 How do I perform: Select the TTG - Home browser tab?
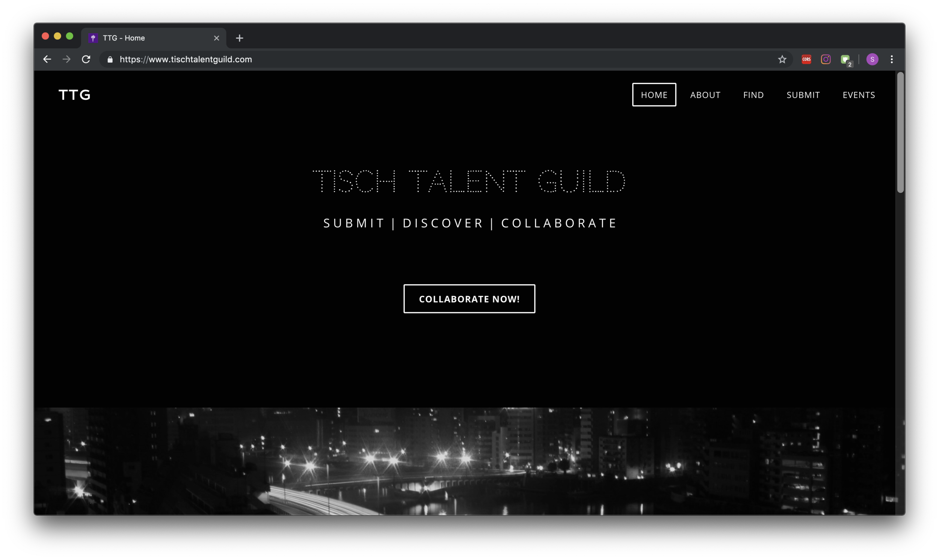[154, 38]
